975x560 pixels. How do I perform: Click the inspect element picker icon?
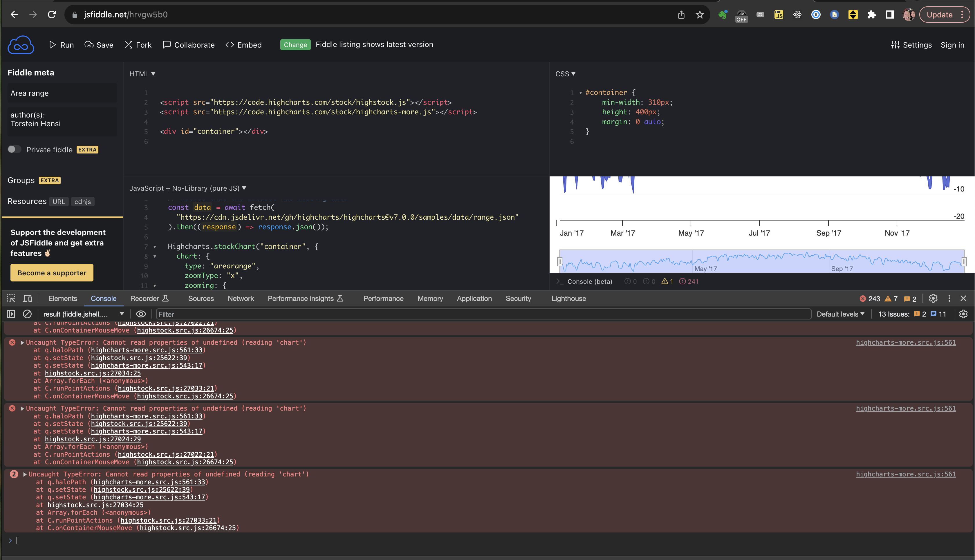11,299
